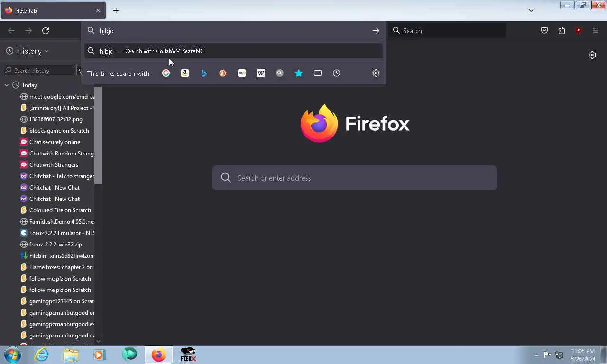The height and width of the screenshot is (364, 607).
Task: Open Windows Explorer from taskbar
Action: click(x=71, y=355)
